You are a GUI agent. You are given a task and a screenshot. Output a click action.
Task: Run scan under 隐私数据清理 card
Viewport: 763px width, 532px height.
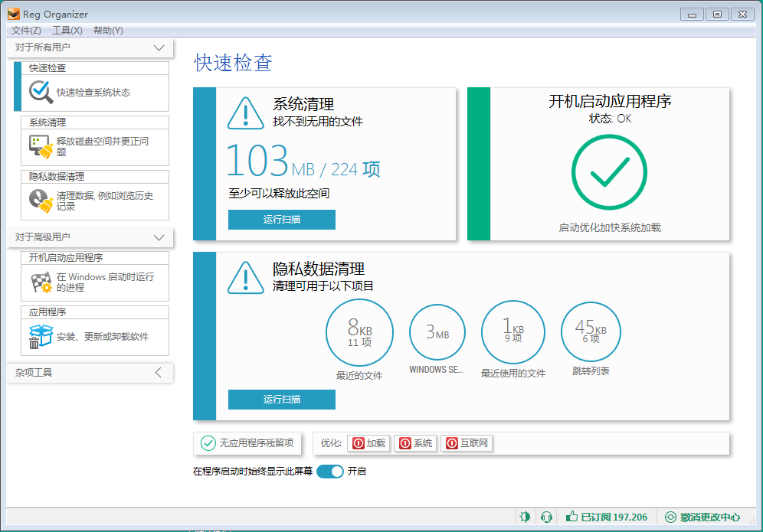coord(281,400)
